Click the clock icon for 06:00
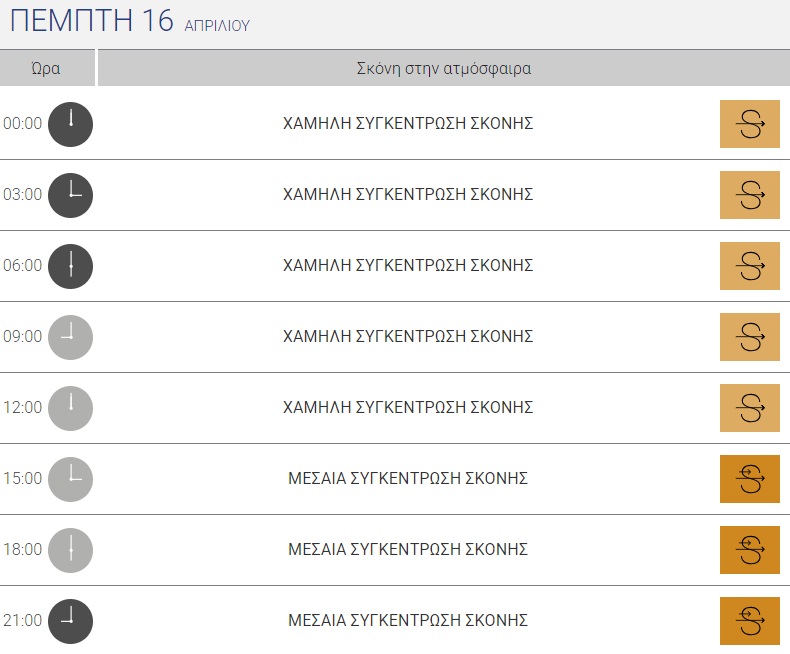790x654 pixels. point(70,266)
